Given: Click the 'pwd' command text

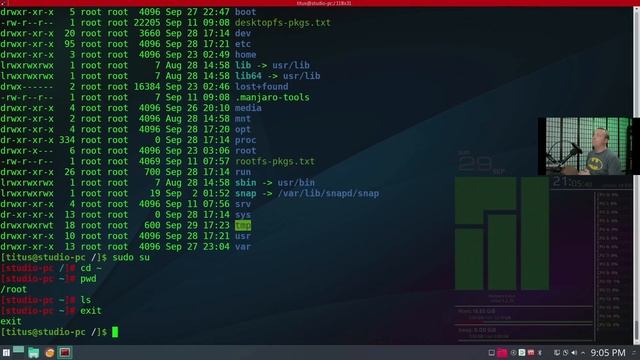Looking at the screenshot, I should (x=88, y=279).
